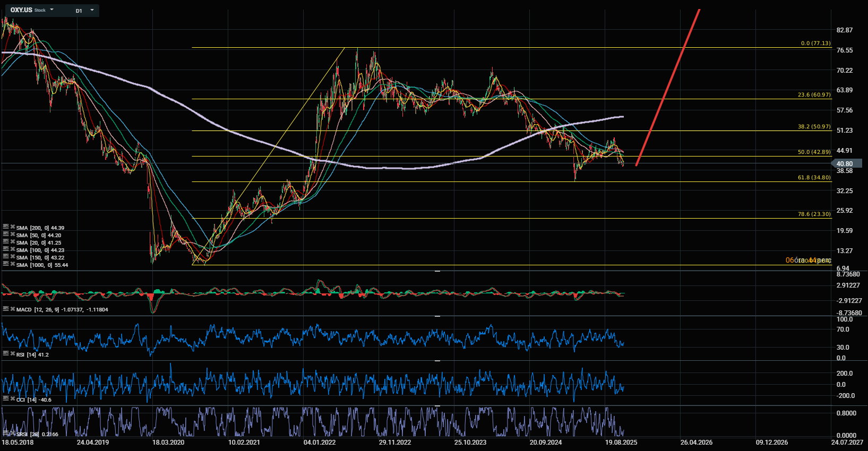
Task: Remove the SMA 50 indicator with X icon
Action: point(12,234)
